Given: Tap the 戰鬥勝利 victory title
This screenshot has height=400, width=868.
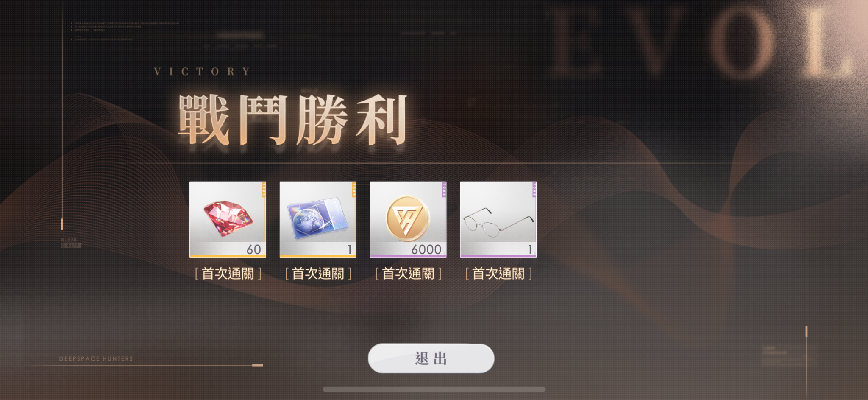Looking at the screenshot, I should (x=292, y=120).
